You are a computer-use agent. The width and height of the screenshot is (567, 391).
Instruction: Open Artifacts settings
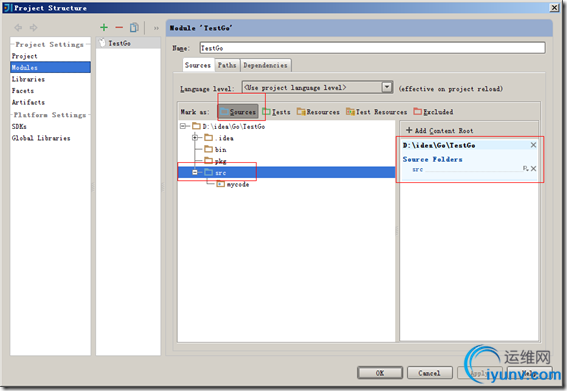point(28,102)
